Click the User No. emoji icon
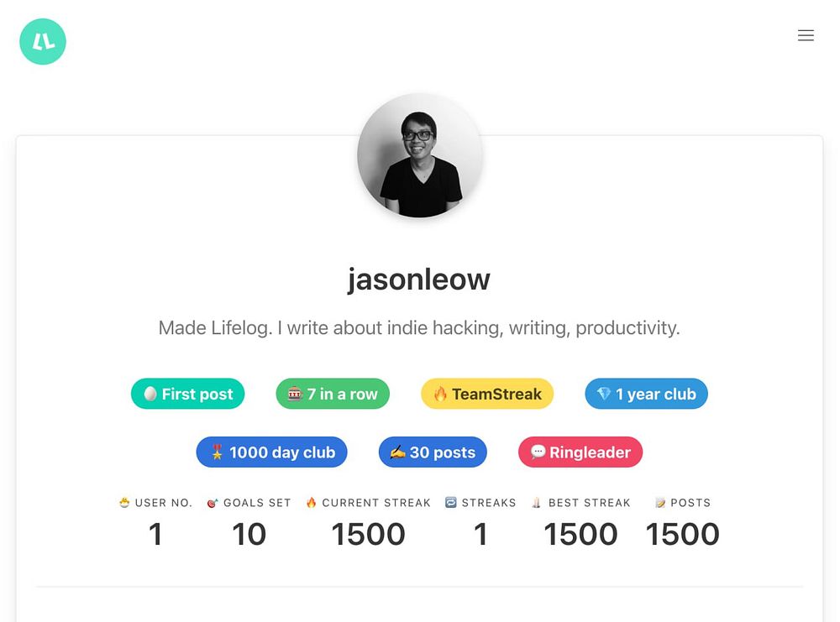The height and width of the screenshot is (622, 840). [124, 503]
